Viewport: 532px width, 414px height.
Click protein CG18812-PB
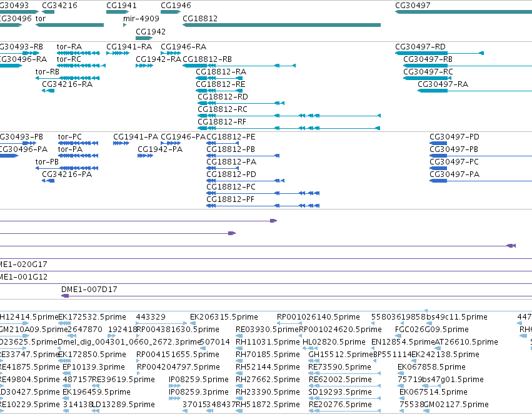(x=243, y=156)
